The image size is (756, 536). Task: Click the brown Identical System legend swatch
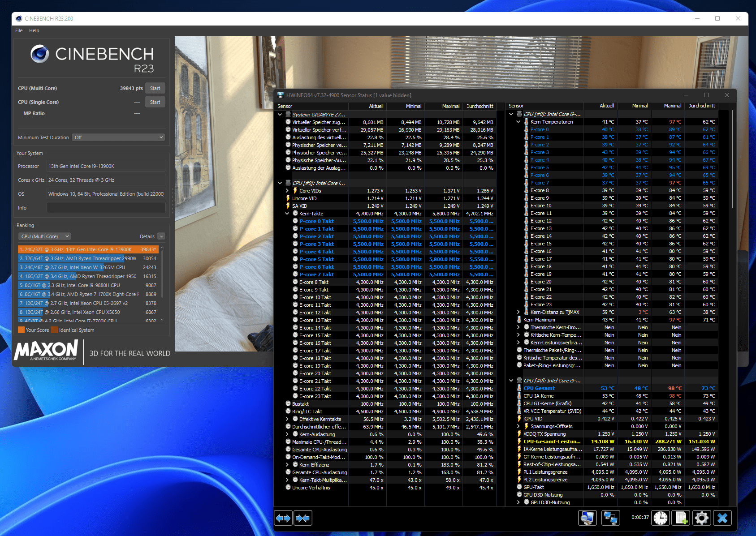coord(55,330)
